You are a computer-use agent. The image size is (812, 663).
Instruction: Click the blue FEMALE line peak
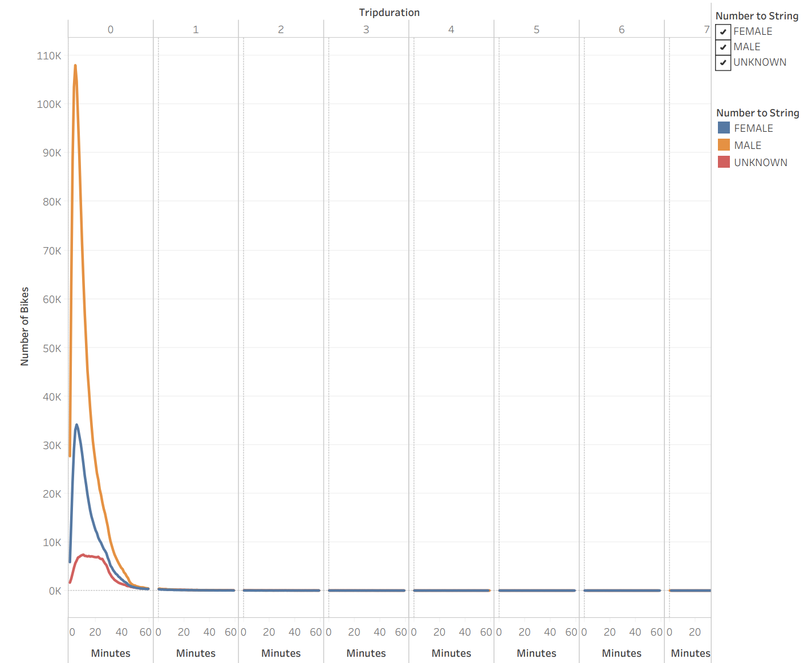click(x=76, y=425)
